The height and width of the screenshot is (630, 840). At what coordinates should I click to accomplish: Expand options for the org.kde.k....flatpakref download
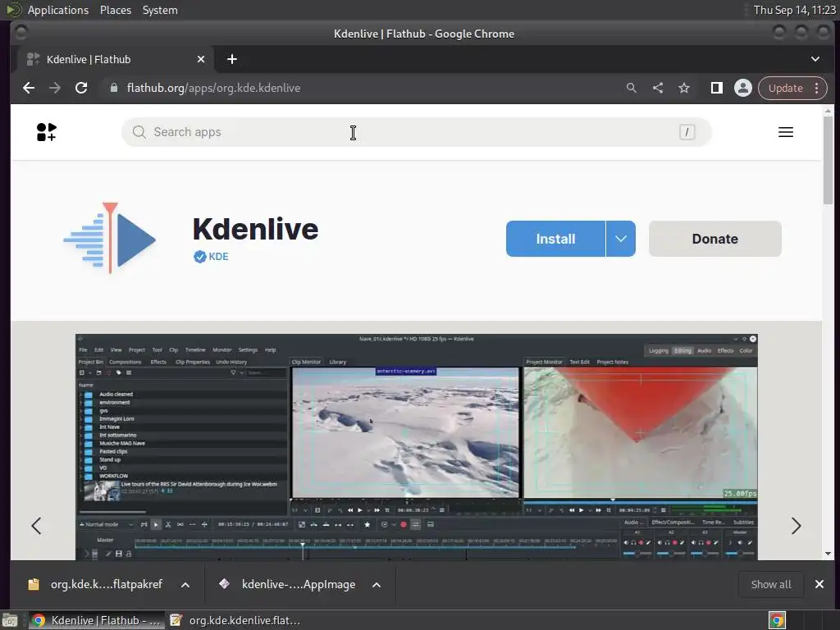(x=185, y=584)
